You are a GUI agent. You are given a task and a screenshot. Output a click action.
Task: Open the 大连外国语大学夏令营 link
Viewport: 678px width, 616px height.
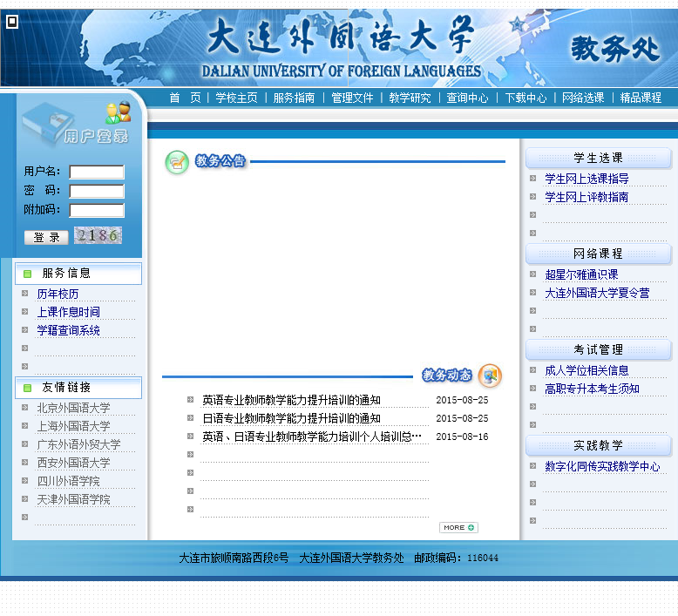click(x=597, y=293)
